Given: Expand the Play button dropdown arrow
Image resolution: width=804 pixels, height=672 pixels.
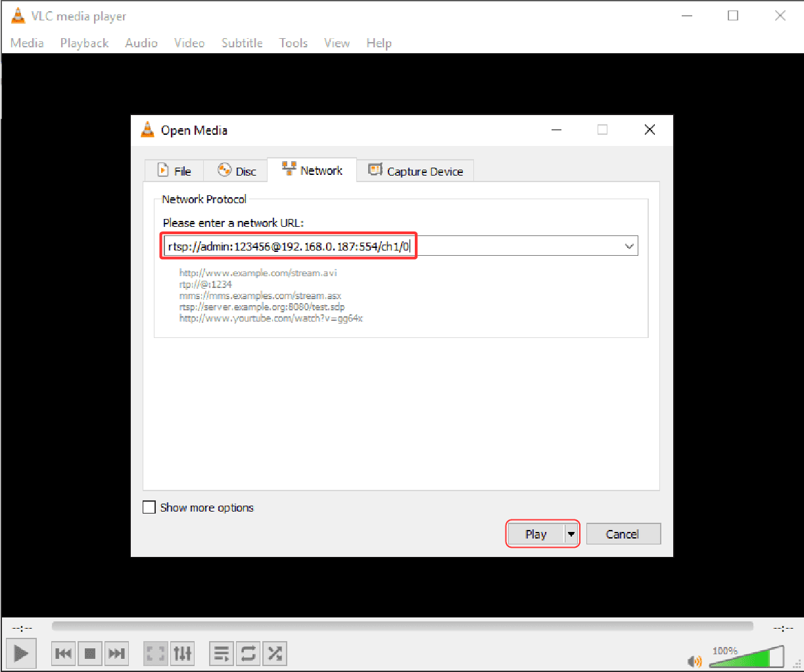Looking at the screenshot, I should tap(571, 534).
